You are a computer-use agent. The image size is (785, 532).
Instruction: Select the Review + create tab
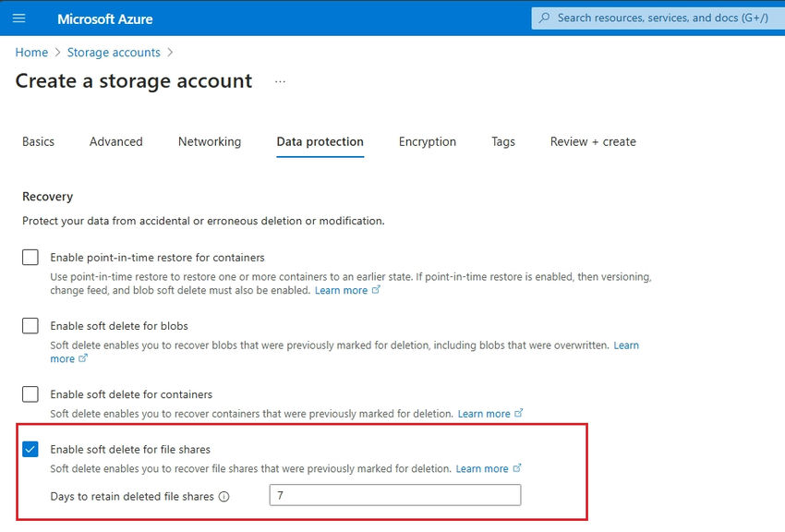593,141
